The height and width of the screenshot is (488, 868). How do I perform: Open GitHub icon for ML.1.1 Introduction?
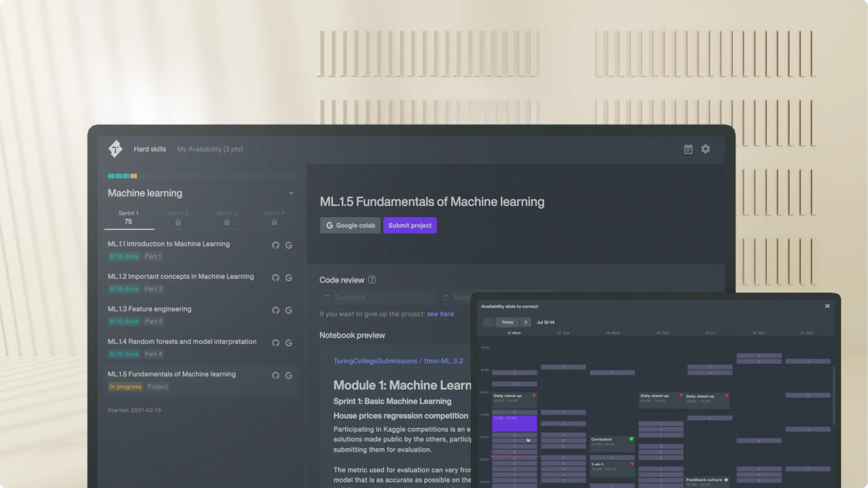[275, 245]
